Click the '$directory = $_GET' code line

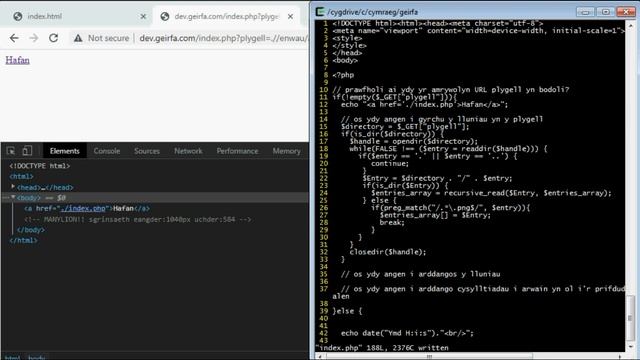tap(405, 127)
